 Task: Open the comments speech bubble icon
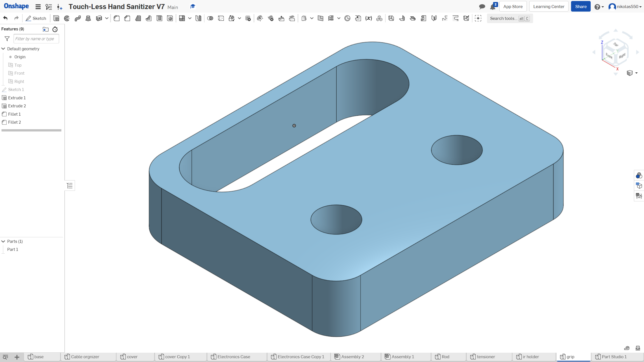[482, 7]
